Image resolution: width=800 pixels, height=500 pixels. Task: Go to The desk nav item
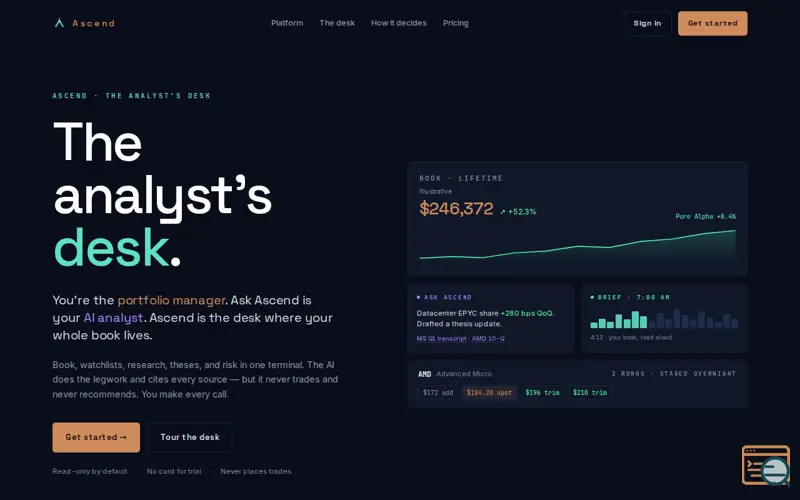pyautogui.click(x=337, y=23)
